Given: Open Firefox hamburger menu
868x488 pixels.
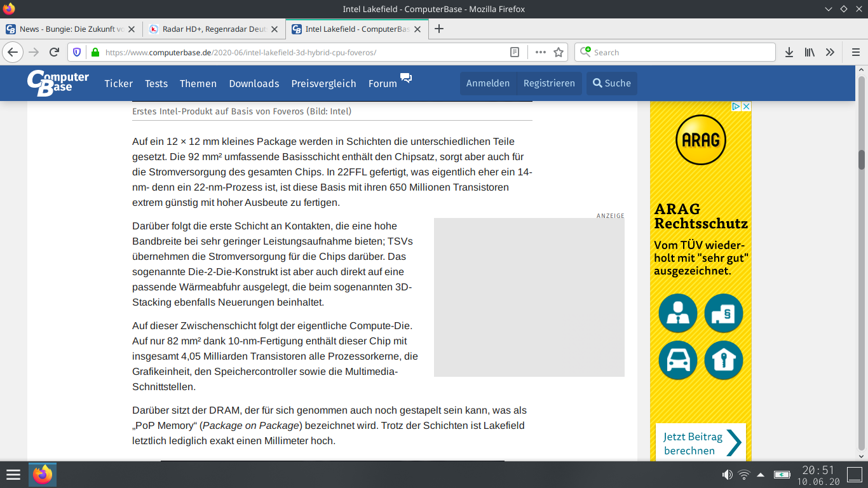Looking at the screenshot, I should coord(855,52).
